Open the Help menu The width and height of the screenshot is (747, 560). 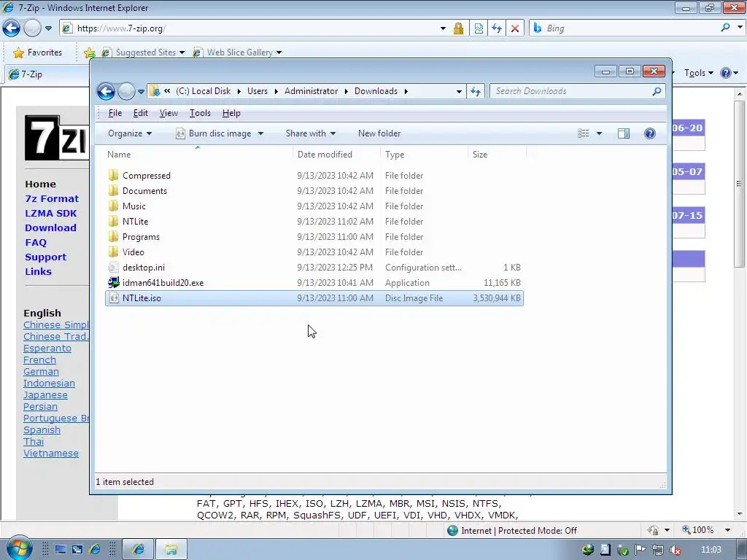click(231, 113)
